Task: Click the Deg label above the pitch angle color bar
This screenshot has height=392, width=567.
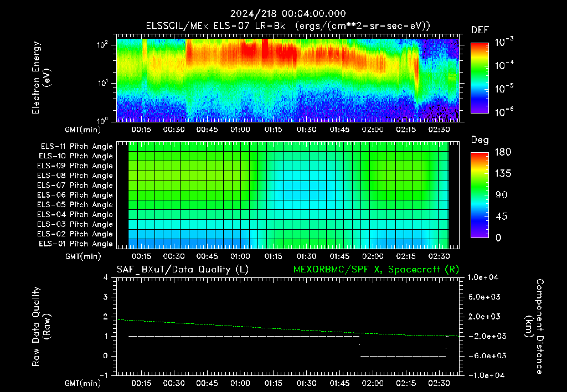Action: coord(480,140)
